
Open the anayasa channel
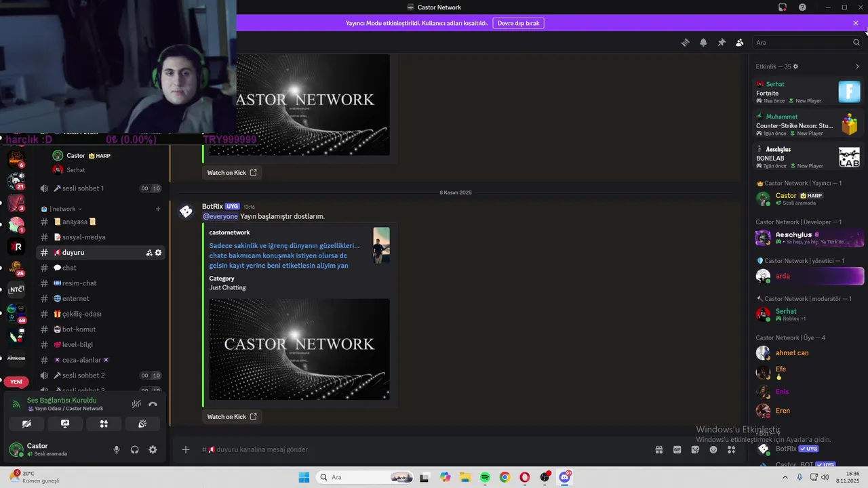(x=100, y=222)
